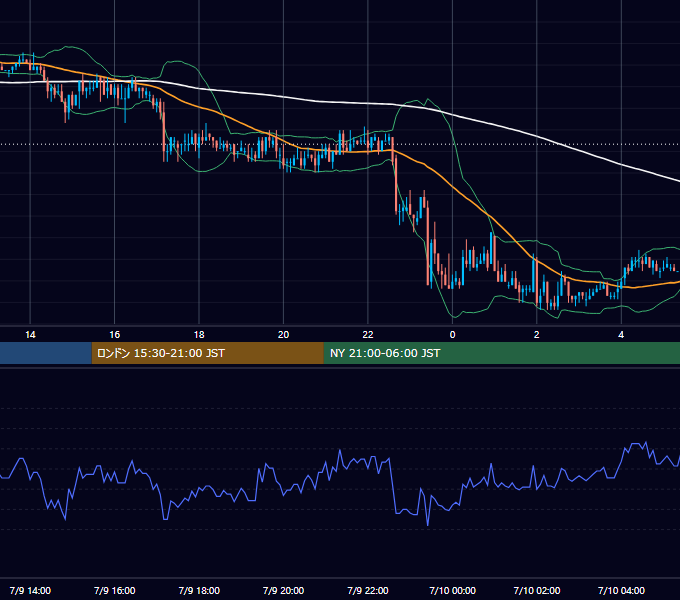This screenshot has width=680, height=600.
Task: Click the 7/9 20:00 label on the indicator axis
Action: click(x=283, y=590)
